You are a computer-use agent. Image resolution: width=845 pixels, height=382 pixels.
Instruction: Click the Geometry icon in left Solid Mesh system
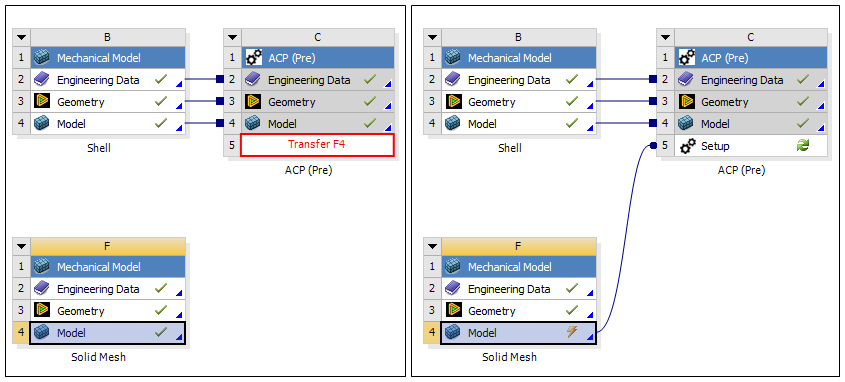click(x=41, y=310)
